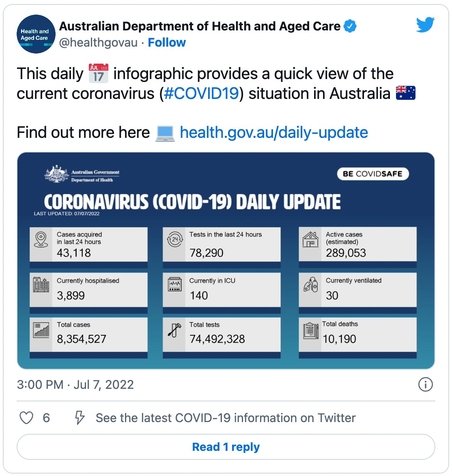This screenshot has height=476, width=452.
Task: Open the #COVID19 hashtag link
Action: [201, 94]
